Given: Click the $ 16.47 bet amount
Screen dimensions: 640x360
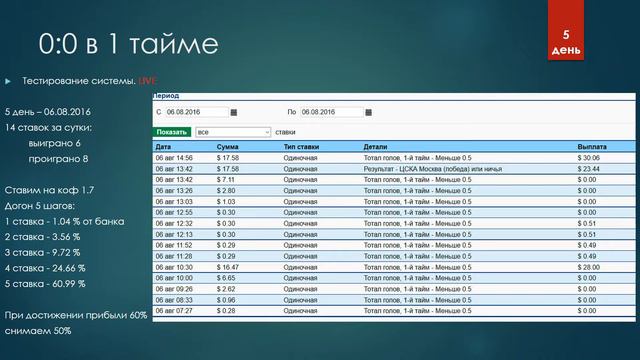Looking at the screenshot, I should (x=228, y=267).
